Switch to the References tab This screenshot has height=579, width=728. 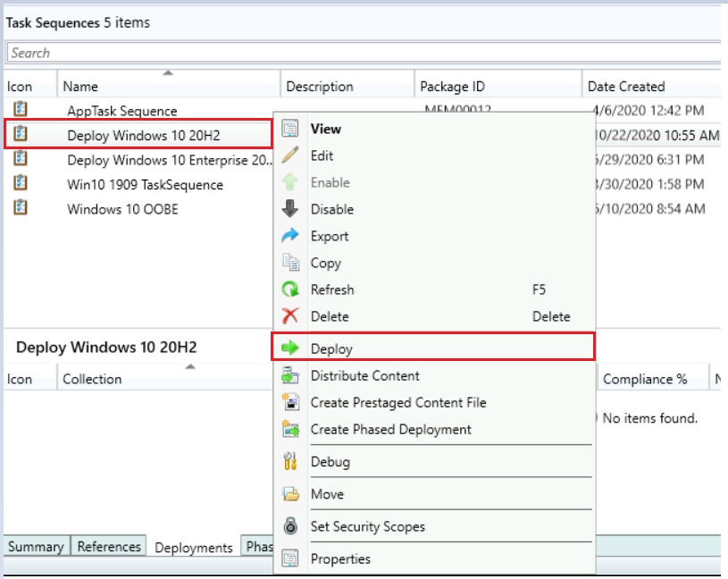tap(109, 546)
